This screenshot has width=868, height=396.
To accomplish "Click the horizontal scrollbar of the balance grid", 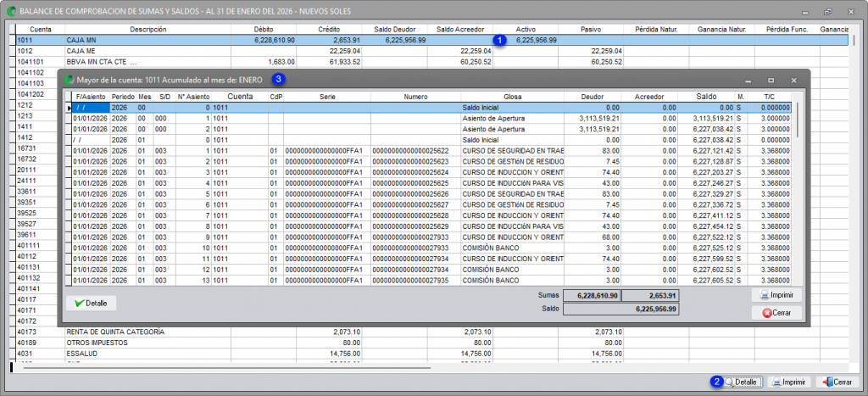I will click(x=227, y=367).
